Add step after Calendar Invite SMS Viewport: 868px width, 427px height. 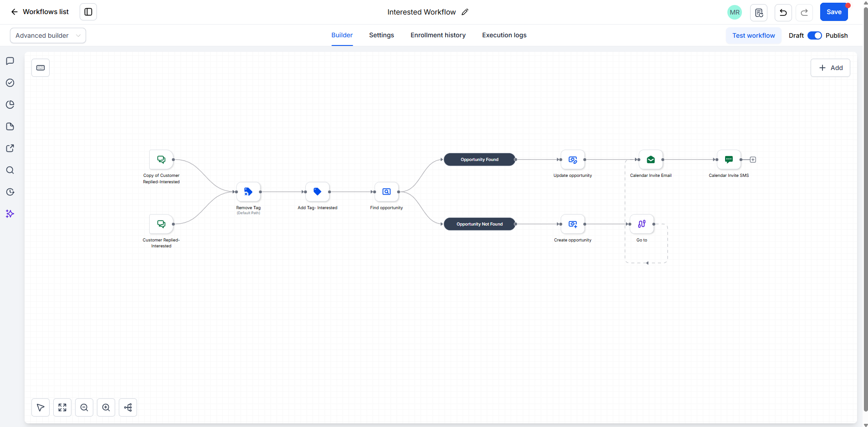click(x=753, y=160)
